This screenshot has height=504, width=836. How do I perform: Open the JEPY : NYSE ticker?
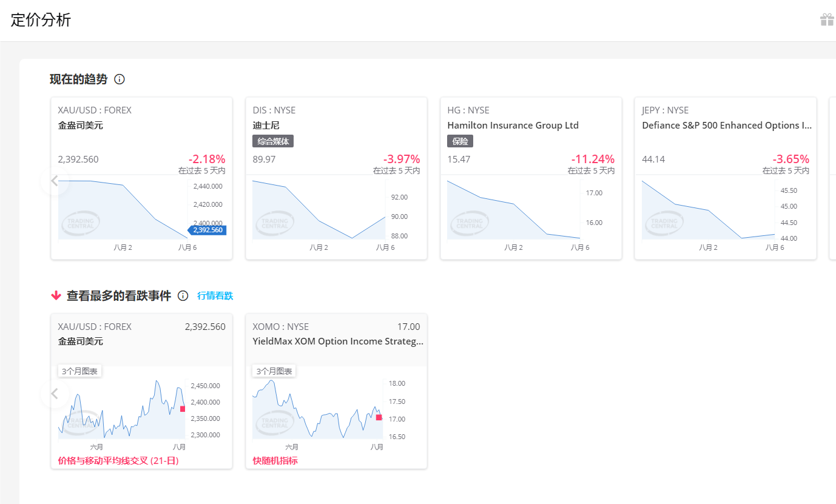tap(666, 110)
